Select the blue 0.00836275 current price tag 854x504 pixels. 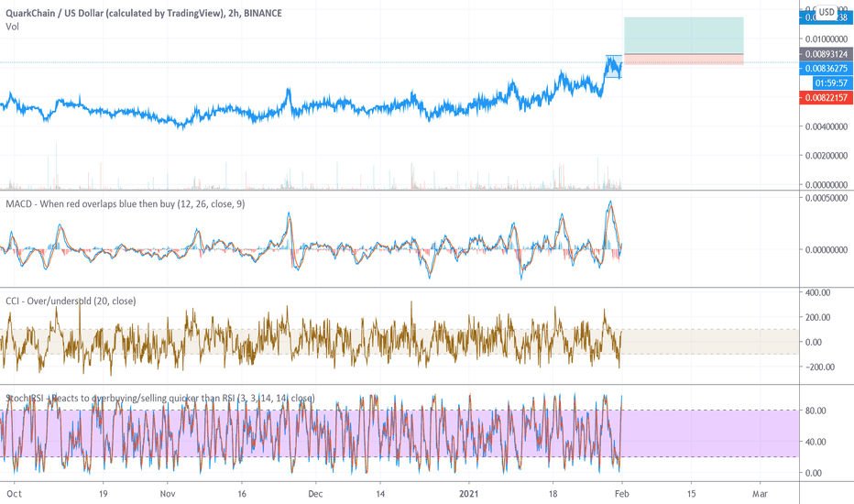[x=827, y=69]
